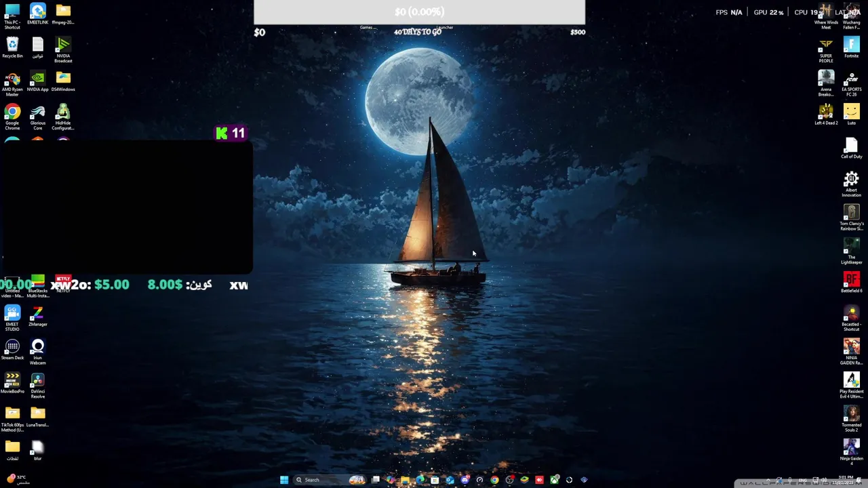Launch Stream Deck app
Image resolution: width=868 pixels, height=488 pixels.
[x=12, y=350]
